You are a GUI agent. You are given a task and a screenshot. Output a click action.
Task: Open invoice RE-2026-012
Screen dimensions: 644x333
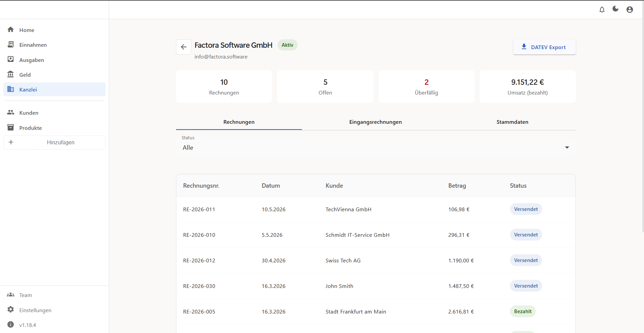point(199,260)
